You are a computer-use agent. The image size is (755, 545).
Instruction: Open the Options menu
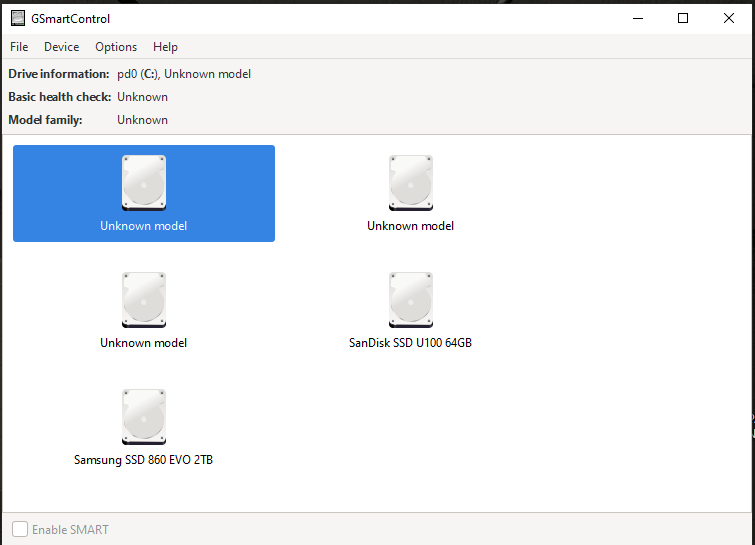pos(116,47)
